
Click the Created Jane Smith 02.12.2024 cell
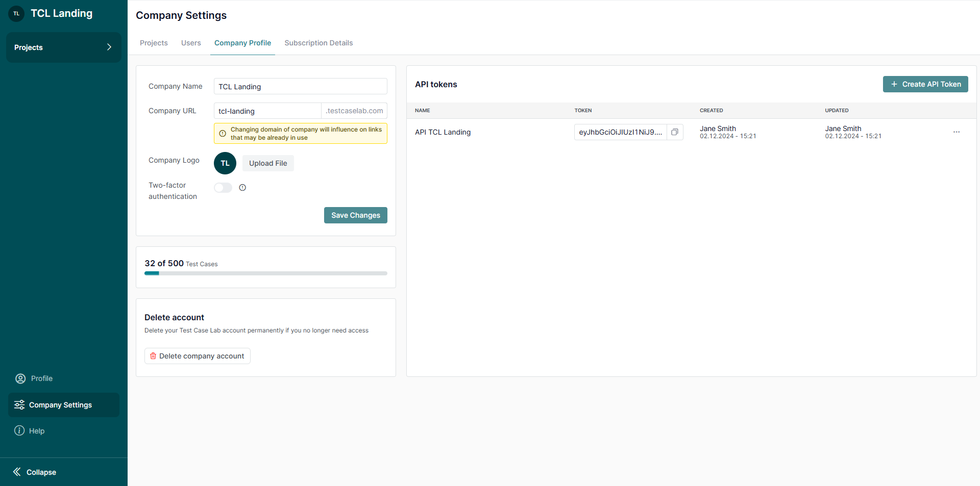click(x=728, y=132)
